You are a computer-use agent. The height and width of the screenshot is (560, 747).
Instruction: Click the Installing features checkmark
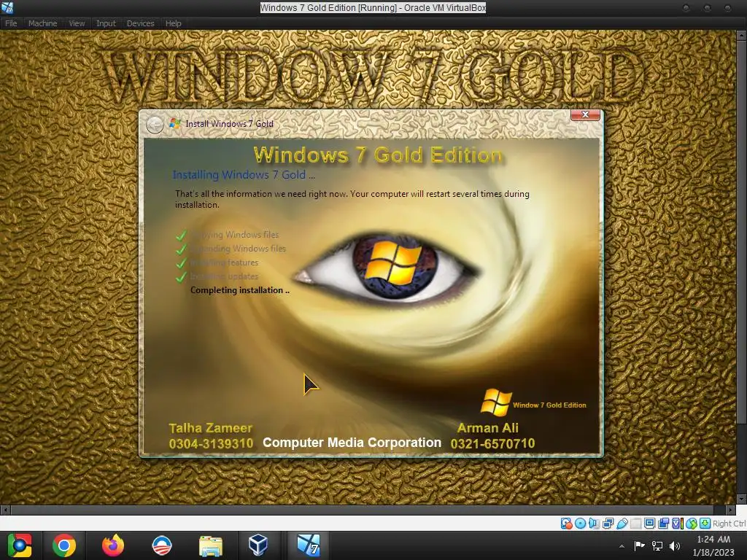[181, 262]
